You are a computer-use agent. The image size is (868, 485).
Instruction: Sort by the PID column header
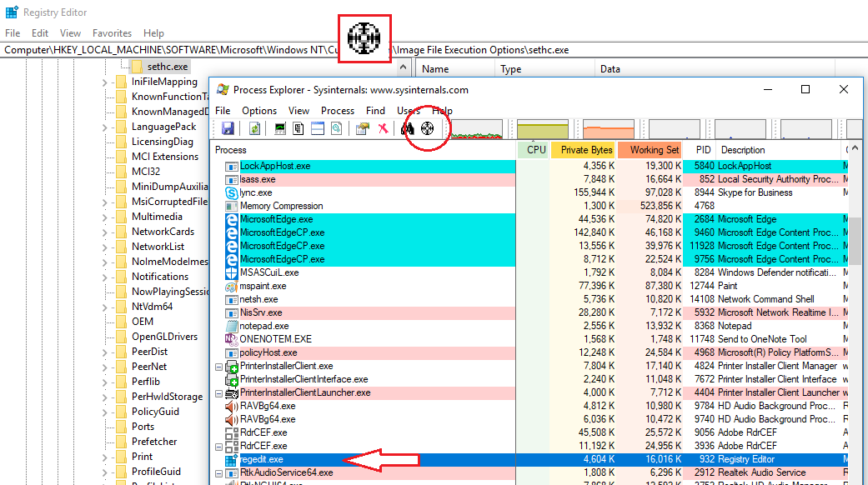(x=700, y=150)
